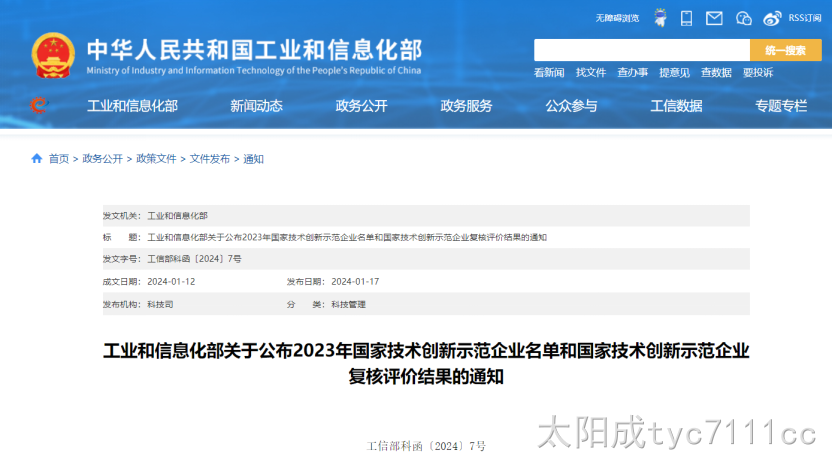The height and width of the screenshot is (463, 833).
Task: Go to 首页 in breadcrumb
Action: tap(59, 159)
